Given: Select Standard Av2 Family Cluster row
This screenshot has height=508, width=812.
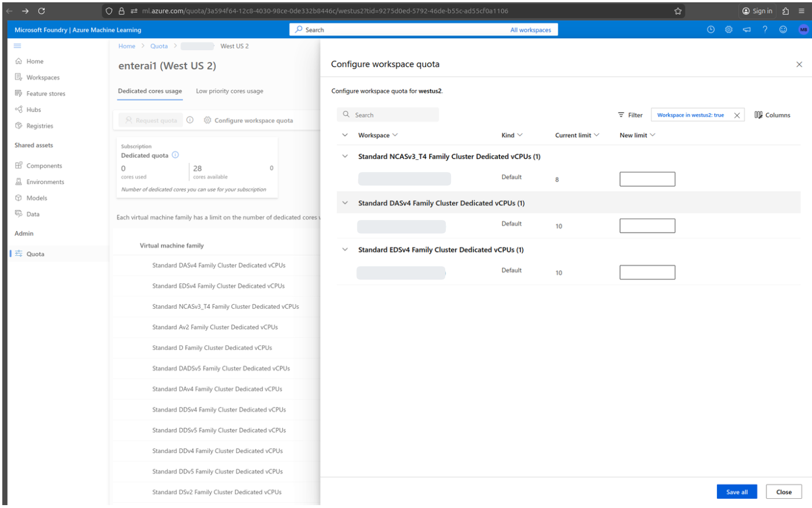Looking at the screenshot, I should 215,327.
